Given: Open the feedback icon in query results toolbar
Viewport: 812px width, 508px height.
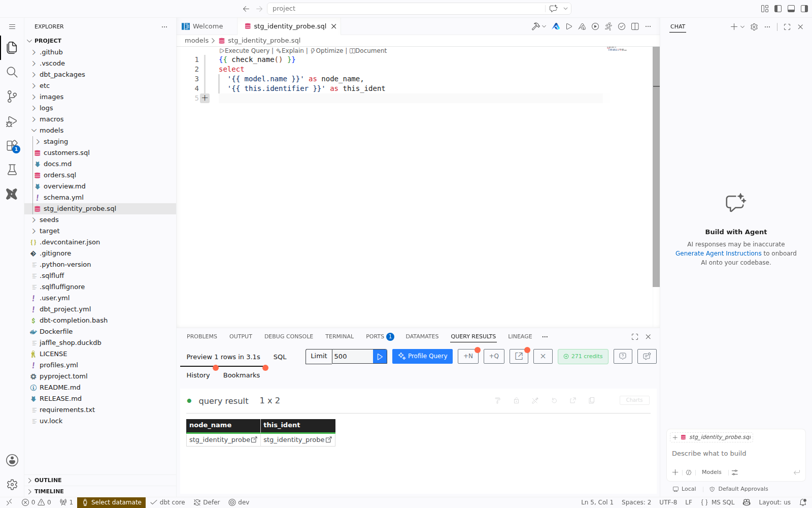Looking at the screenshot, I should point(647,357).
